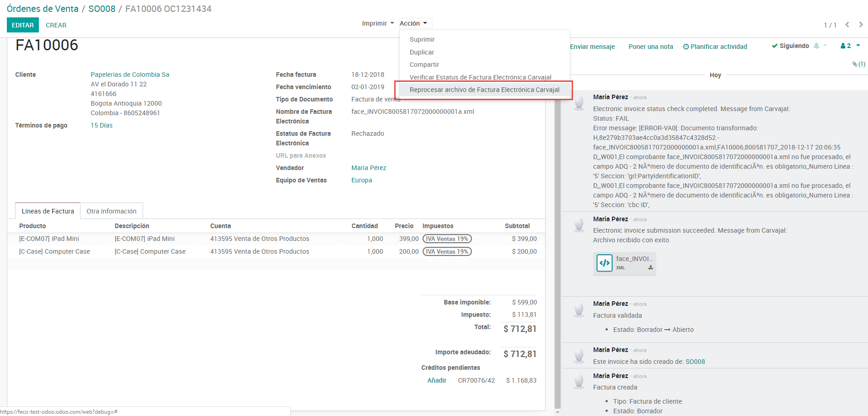Viewport: 868px width, 416px height.
Task: Download the face_INVOI XML attachment
Action: click(x=650, y=267)
